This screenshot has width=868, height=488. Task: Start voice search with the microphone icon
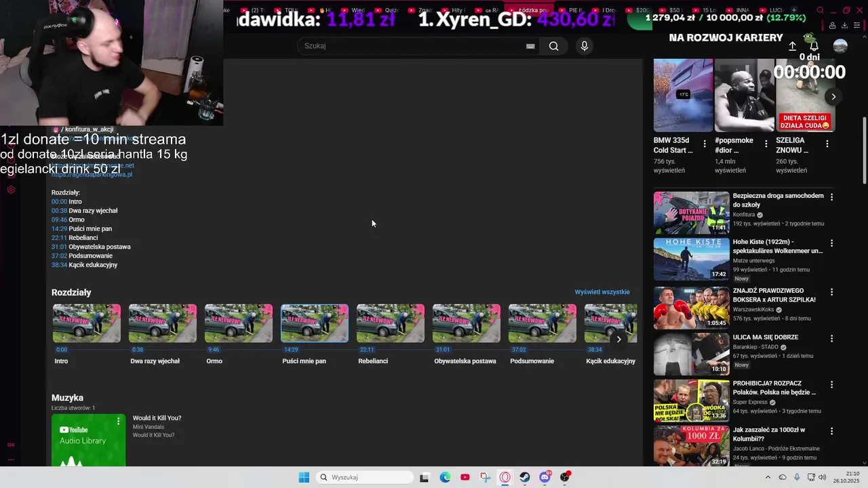point(585,46)
